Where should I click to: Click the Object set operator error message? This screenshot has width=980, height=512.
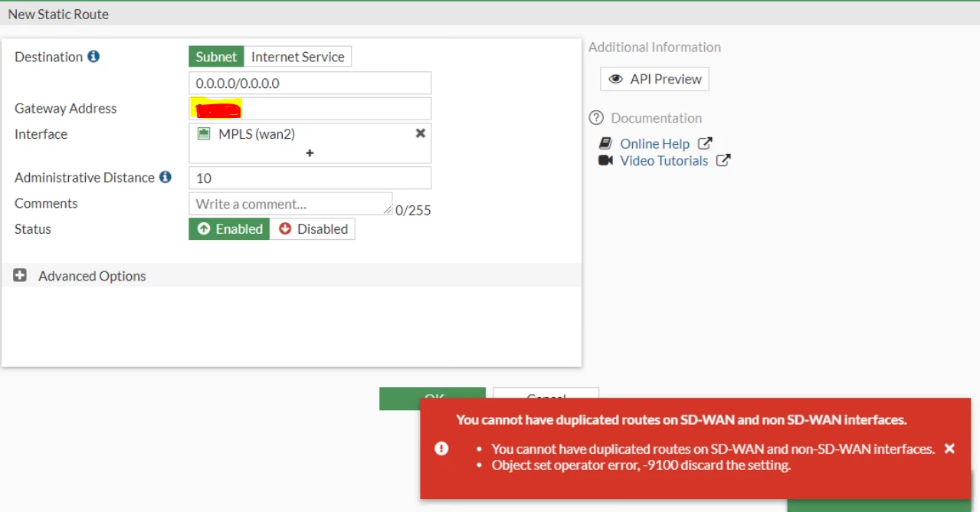tap(641, 465)
